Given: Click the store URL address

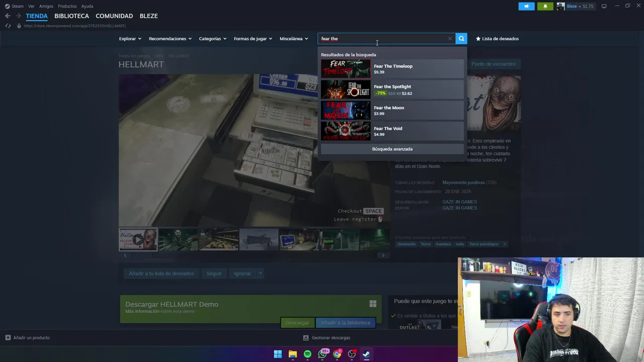Looking at the screenshot, I should (x=74, y=26).
